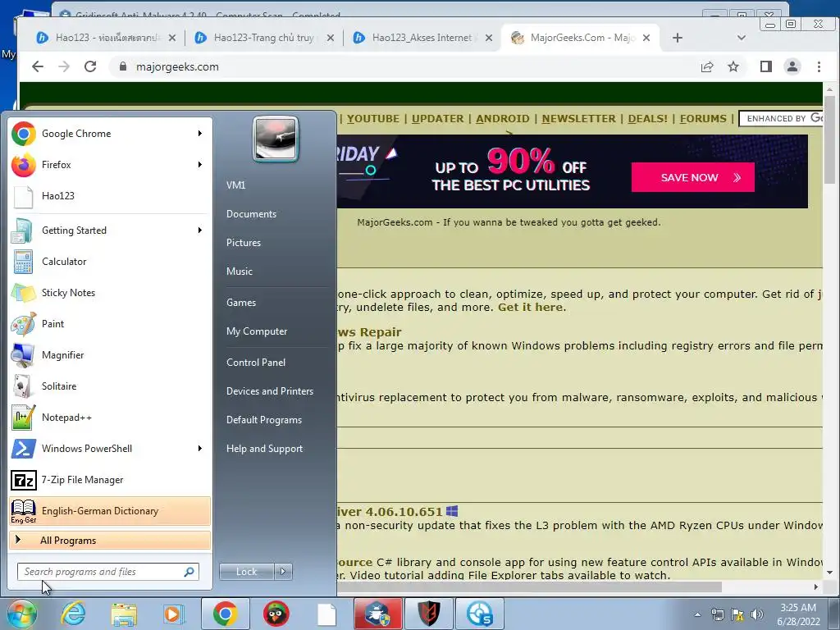Open Games from Start menu

click(241, 303)
